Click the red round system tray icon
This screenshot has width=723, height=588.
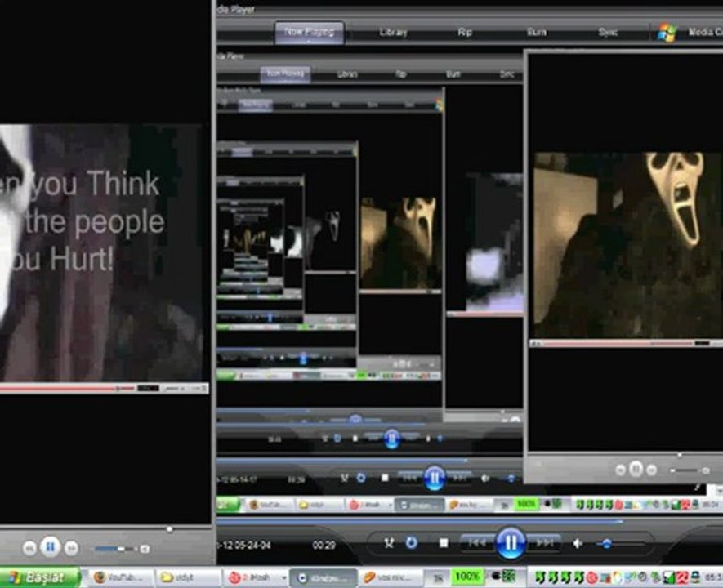(x=592, y=578)
